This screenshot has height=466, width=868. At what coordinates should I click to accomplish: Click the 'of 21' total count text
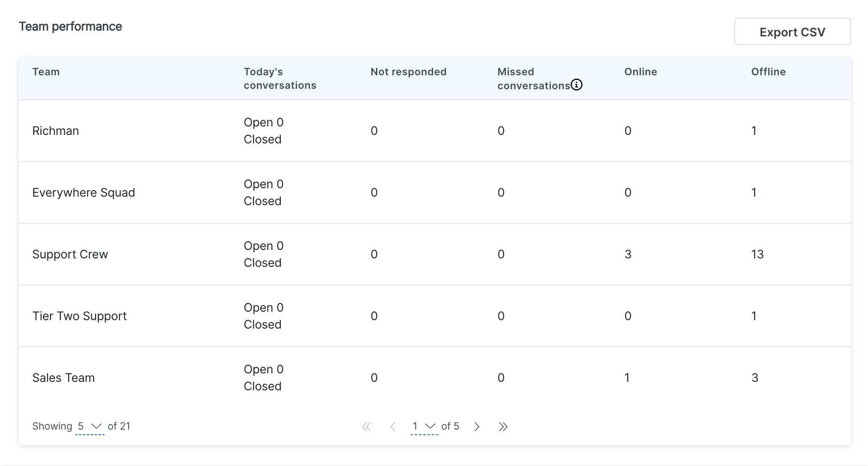coord(119,426)
